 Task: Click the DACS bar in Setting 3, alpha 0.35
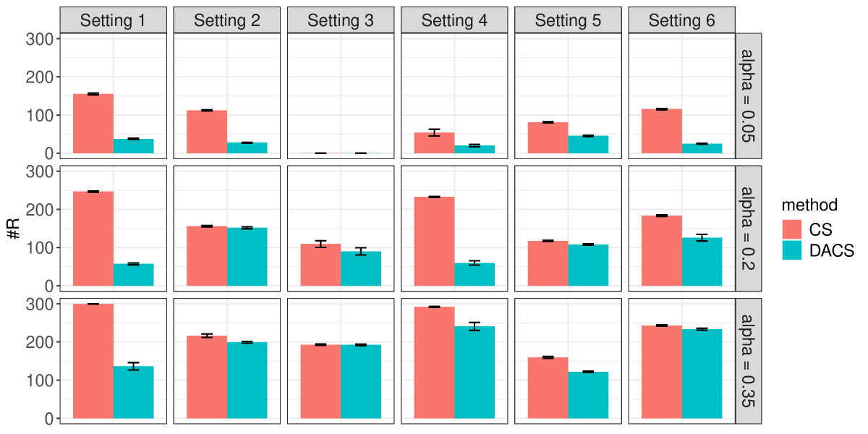(361, 381)
